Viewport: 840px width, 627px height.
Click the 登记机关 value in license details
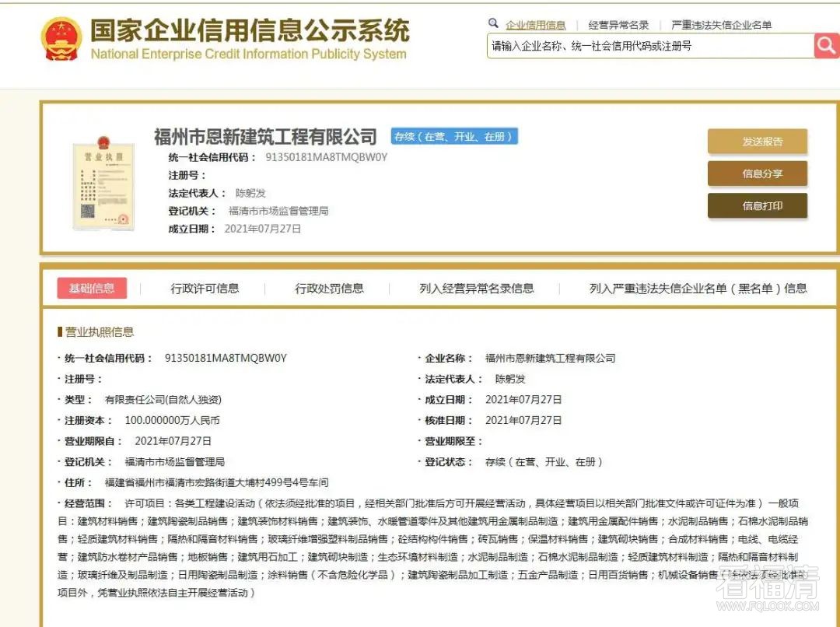click(x=175, y=462)
